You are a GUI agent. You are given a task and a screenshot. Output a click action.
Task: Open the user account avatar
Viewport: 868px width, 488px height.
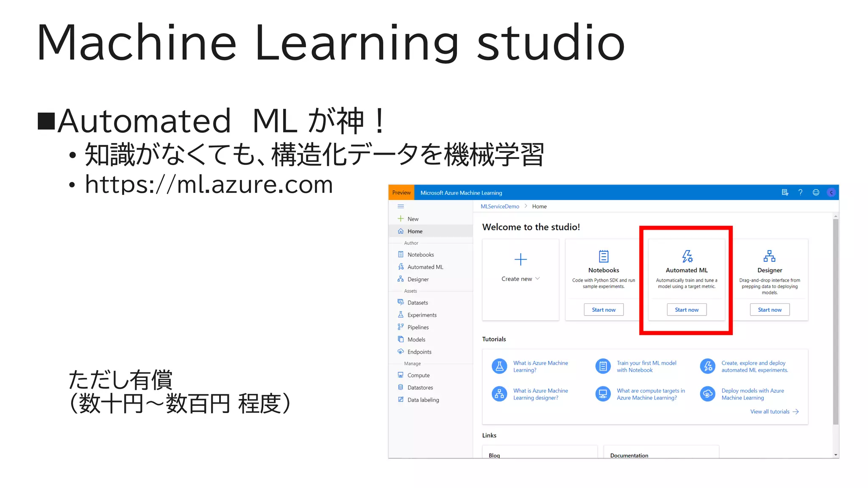831,192
